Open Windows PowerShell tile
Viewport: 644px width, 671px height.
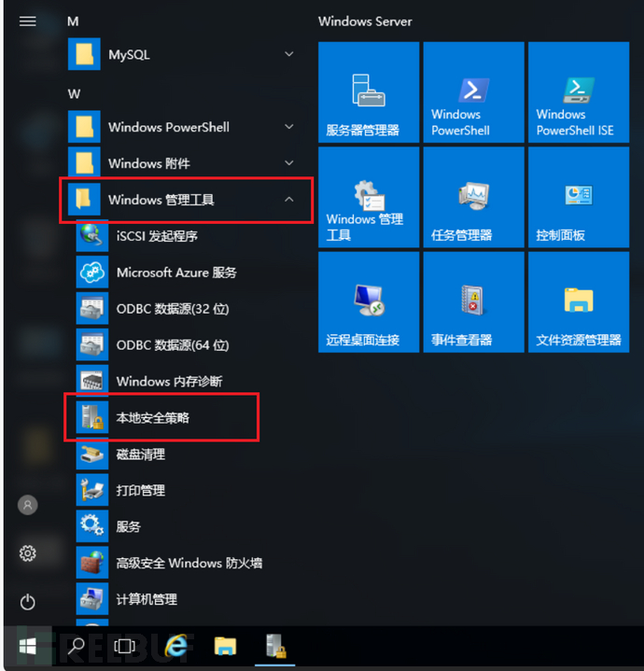click(474, 92)
